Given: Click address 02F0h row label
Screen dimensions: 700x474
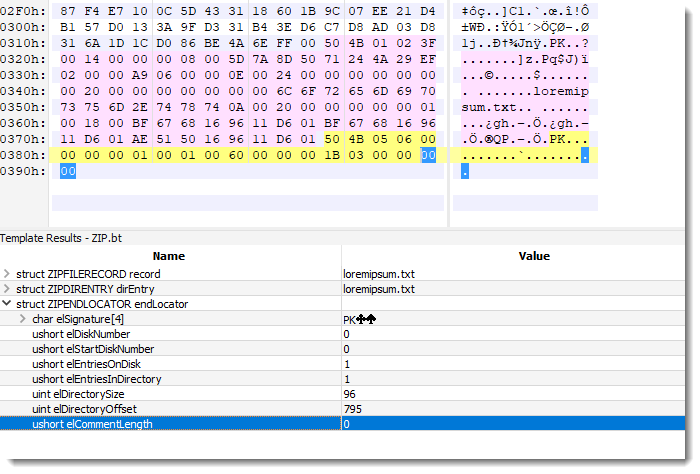Looking at the screenshot, I should 22,8.
